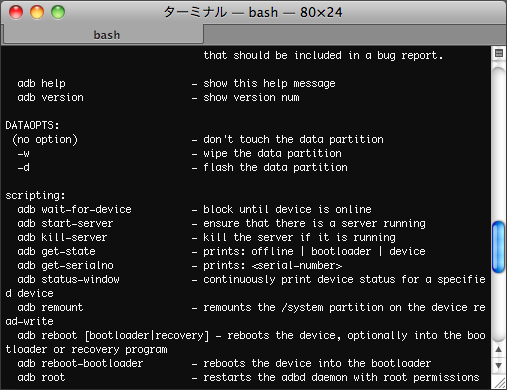
Task: Click 'adb kill-server' command text
Action: [x=62, y=237]
